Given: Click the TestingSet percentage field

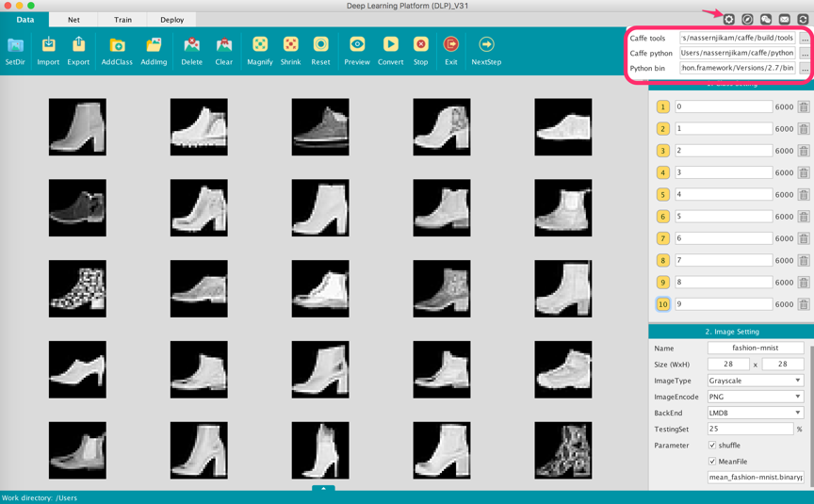Looking at the screenshot, I should tap(750, 429).
